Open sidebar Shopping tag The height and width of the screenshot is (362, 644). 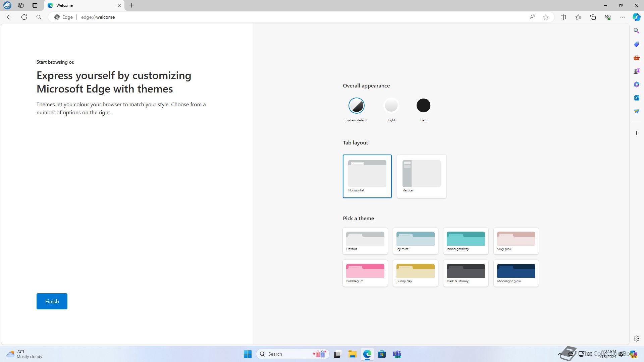click(x=636, y=44)
